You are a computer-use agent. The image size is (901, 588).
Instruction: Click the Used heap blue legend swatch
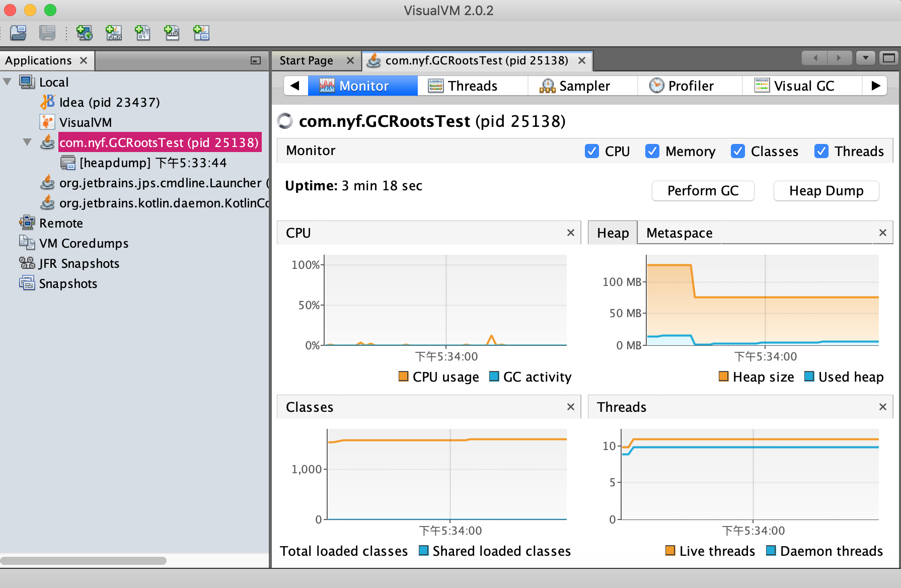click(x=809, y=376)
